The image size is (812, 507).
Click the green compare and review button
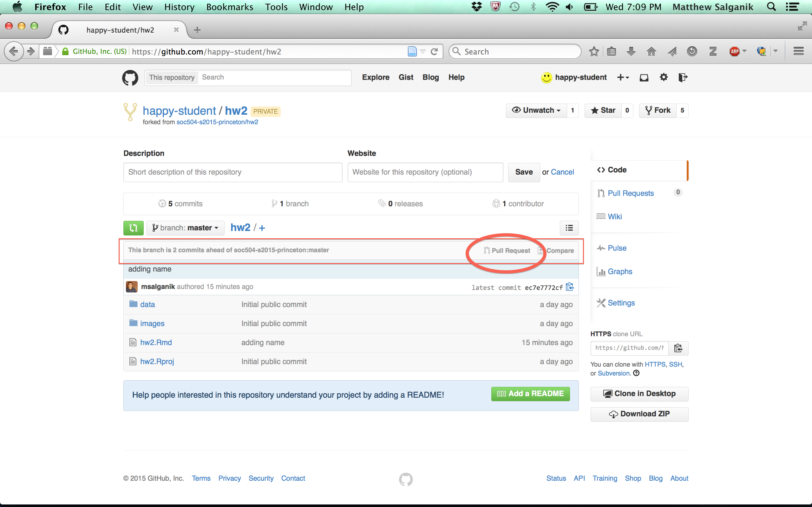pos(133,228)
